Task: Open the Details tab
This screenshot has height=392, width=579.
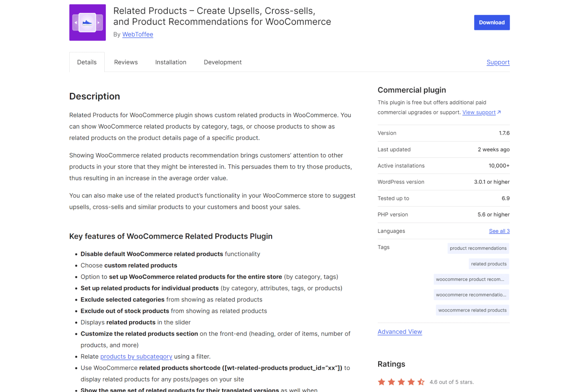Action: tap(87, 62)
